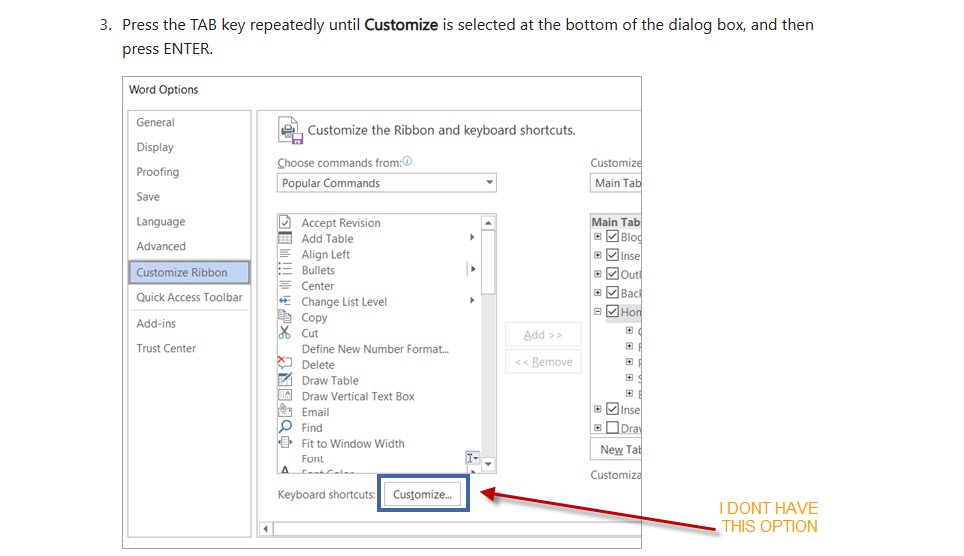Open the Display options category
The image size is (964, 556).
point(155,147)
